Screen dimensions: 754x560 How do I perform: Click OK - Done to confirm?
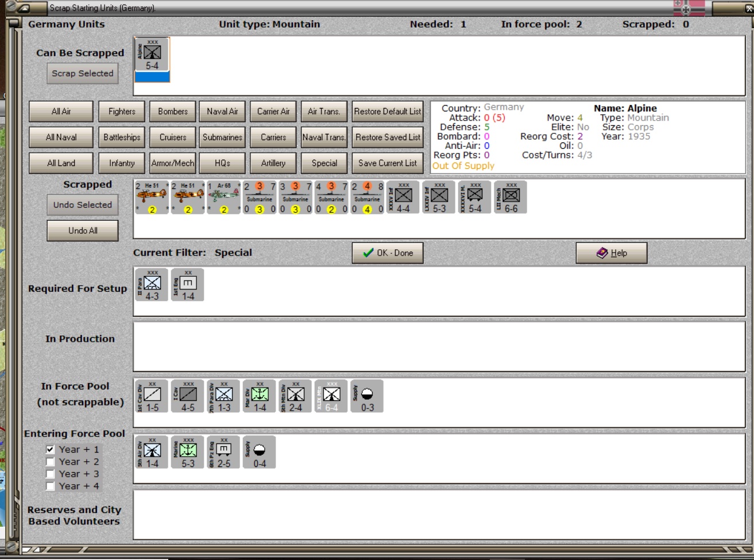388,253
